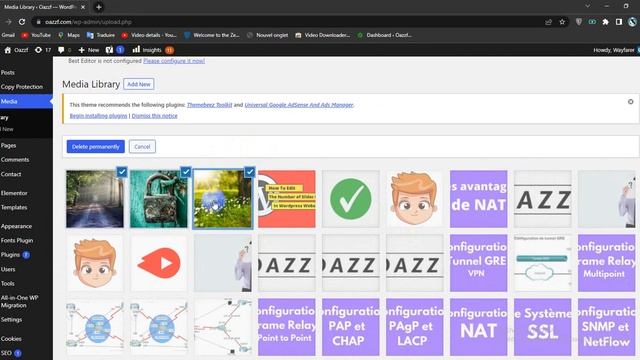Dismiss the plugin notice with X icon
The height and width of the screenshot is (360, 640).
(x=631, y=102)
